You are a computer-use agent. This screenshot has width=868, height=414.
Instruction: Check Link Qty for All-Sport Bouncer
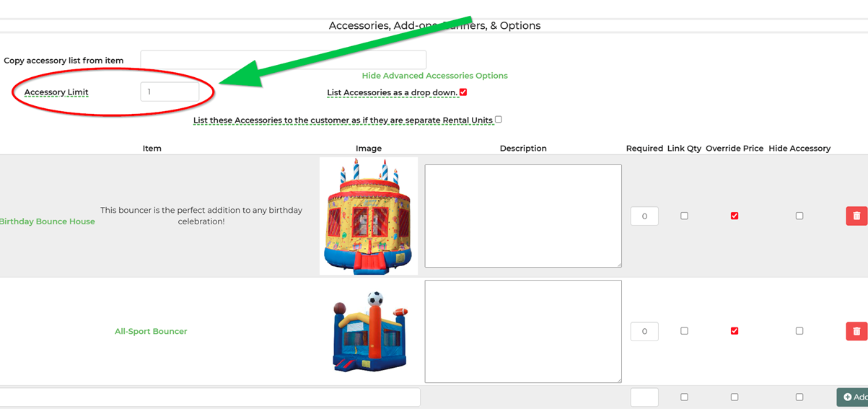(684, 331)
